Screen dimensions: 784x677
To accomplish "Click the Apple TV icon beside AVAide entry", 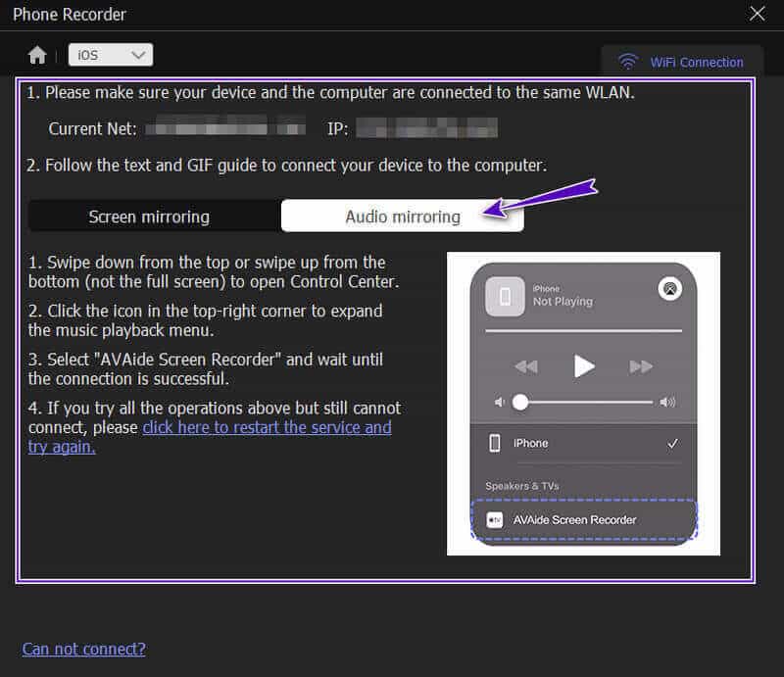I will click(495, 520).
